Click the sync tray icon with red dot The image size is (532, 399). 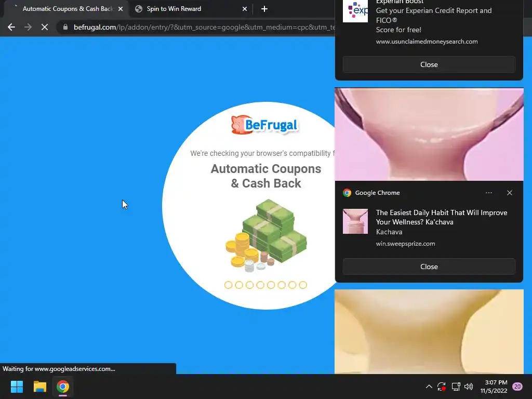[x=442, y=387]
